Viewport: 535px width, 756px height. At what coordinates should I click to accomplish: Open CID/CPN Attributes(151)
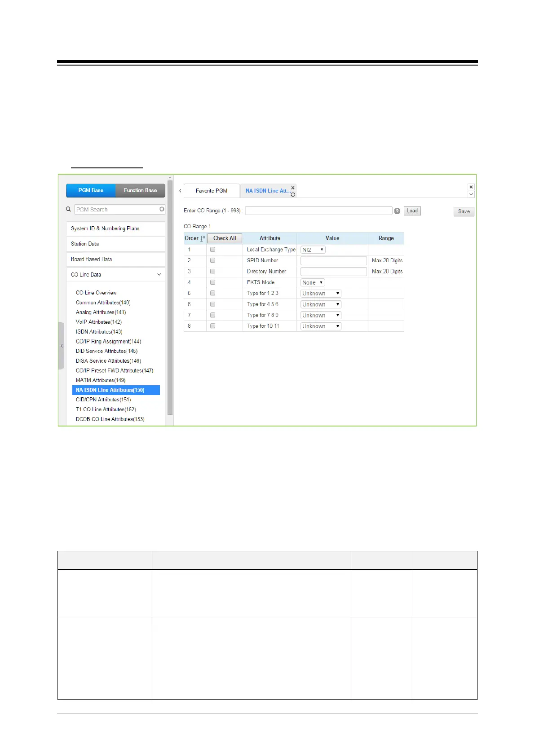[x=103, y=400]
